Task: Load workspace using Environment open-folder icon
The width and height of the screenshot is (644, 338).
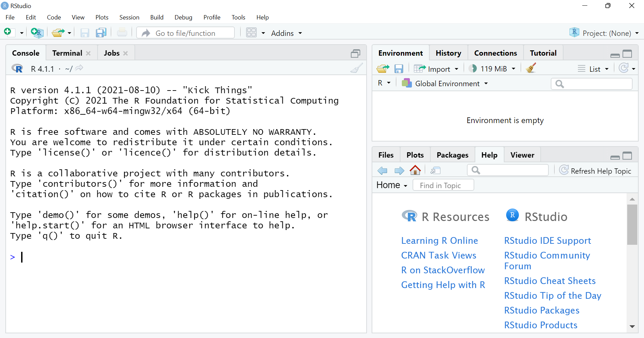Action: point(383,69)
